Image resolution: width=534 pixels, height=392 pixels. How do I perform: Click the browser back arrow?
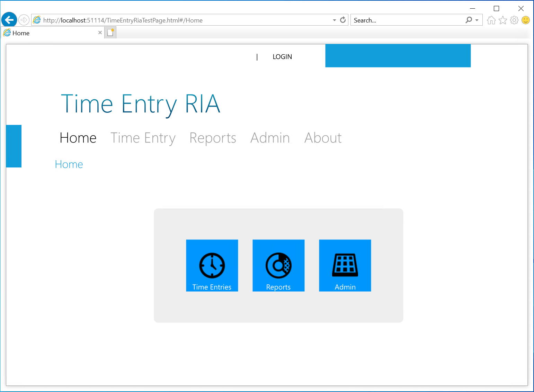[9, 20]
